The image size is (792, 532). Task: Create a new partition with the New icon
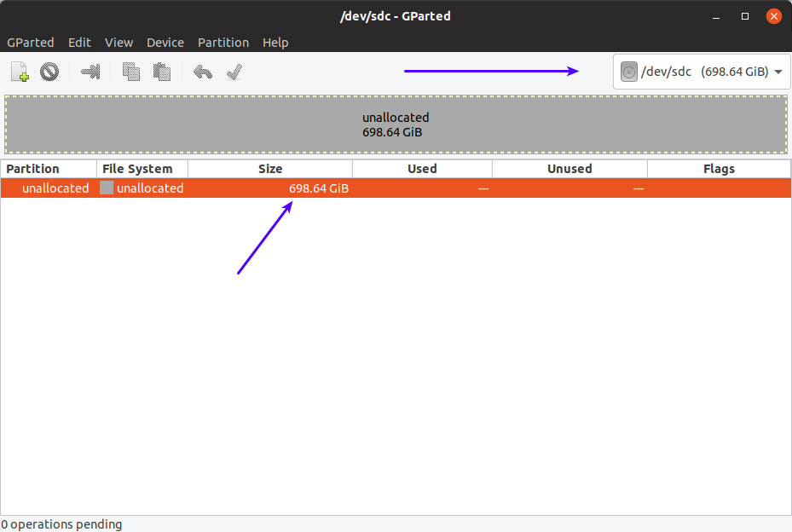[20, 72]
